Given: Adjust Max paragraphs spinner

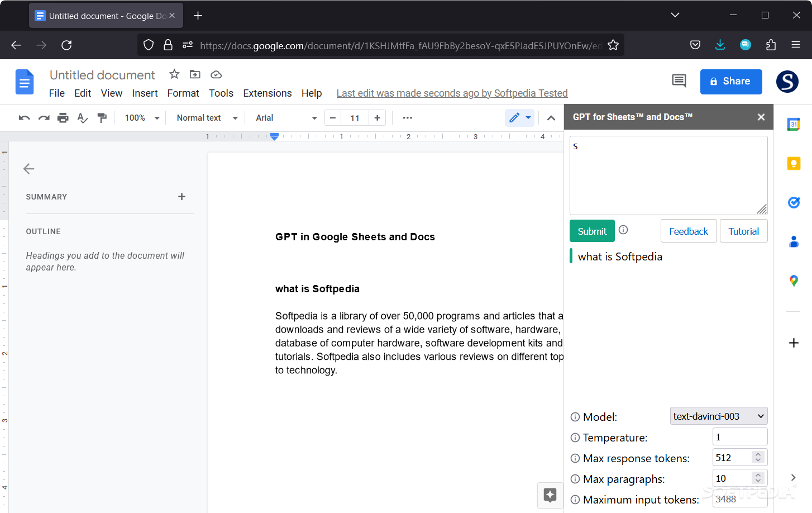Looking at the screenshot, I should pos(758,478).
